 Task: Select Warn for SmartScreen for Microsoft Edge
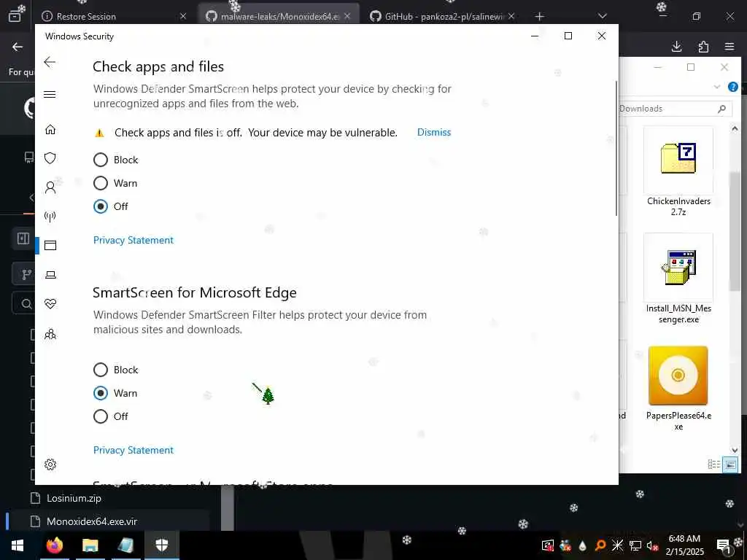click(101, 393)
